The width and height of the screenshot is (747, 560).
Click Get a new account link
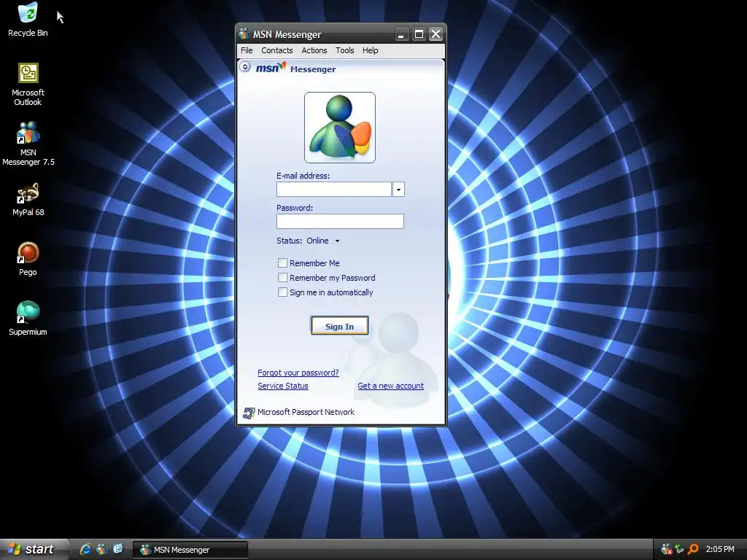tap(391, 386)
